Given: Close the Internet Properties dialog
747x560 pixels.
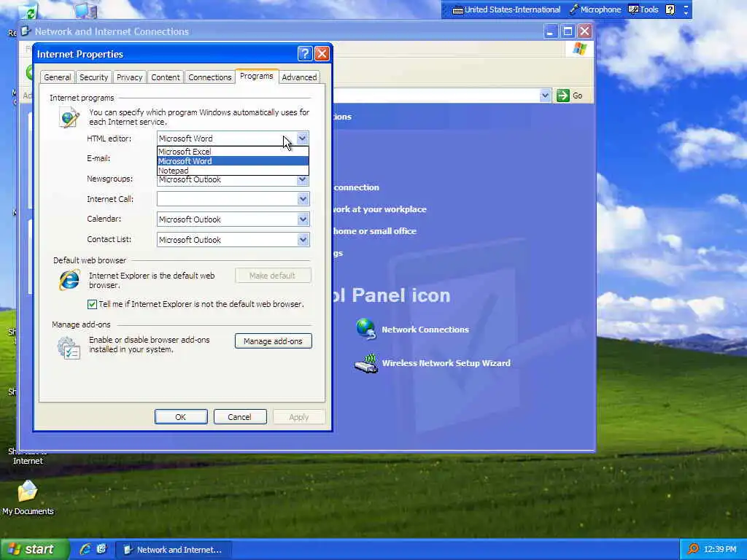Looking at the screenshot, I should (x=322, y=54).
